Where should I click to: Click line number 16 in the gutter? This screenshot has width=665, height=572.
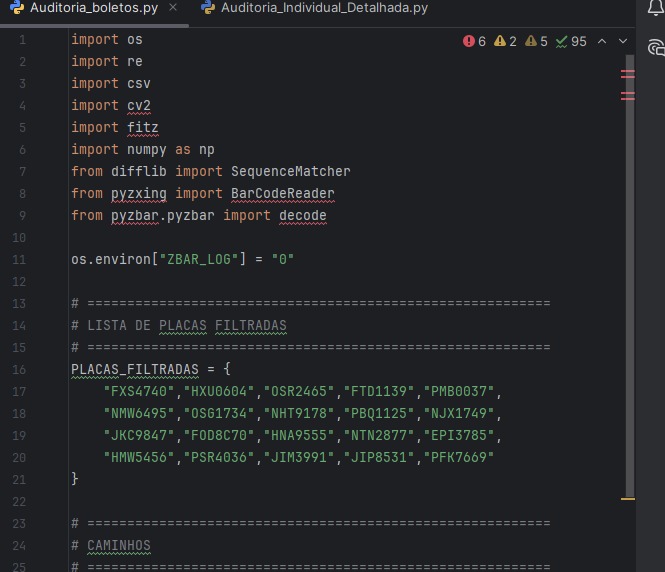coord(21,369)
